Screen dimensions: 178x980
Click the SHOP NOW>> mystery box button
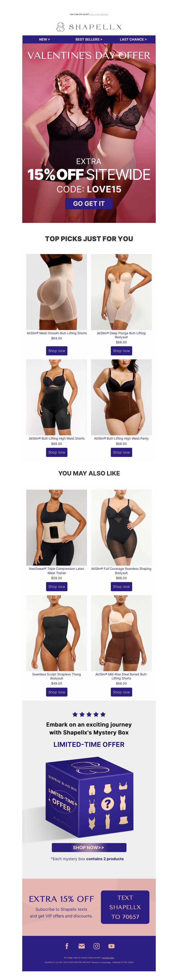pos(89,847)
